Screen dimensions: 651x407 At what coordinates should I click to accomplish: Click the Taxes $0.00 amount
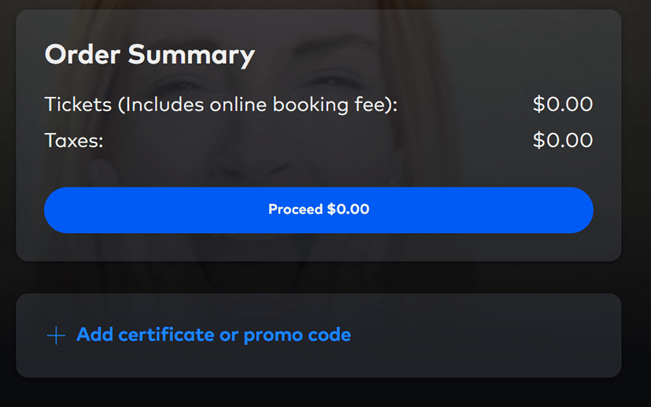pyautogui.click(x=563, y=140)
